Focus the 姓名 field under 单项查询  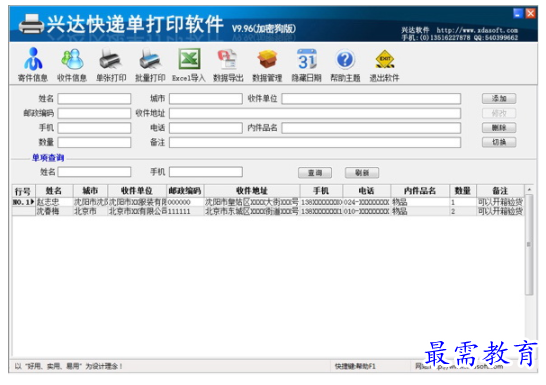click(x=94, y=172)
